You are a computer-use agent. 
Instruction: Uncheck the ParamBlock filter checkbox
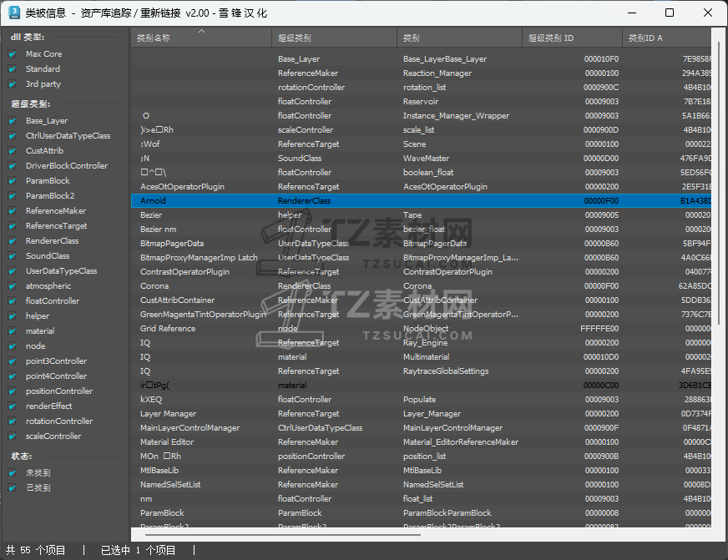tap(13, 181)
